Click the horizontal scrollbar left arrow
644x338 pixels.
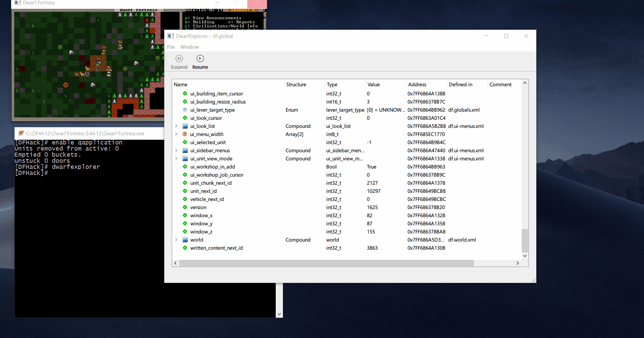point(175,263)
